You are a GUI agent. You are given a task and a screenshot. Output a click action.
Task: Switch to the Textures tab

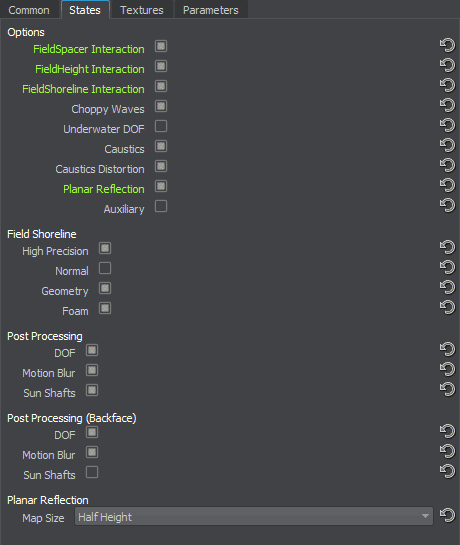[x=142, y=10]
